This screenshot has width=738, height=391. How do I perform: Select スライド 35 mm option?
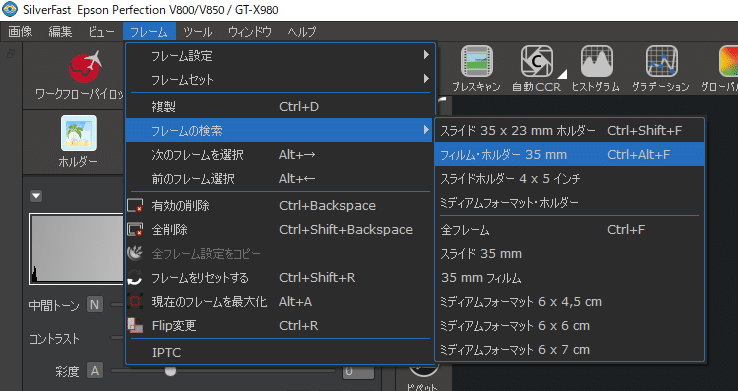(570, 254)
